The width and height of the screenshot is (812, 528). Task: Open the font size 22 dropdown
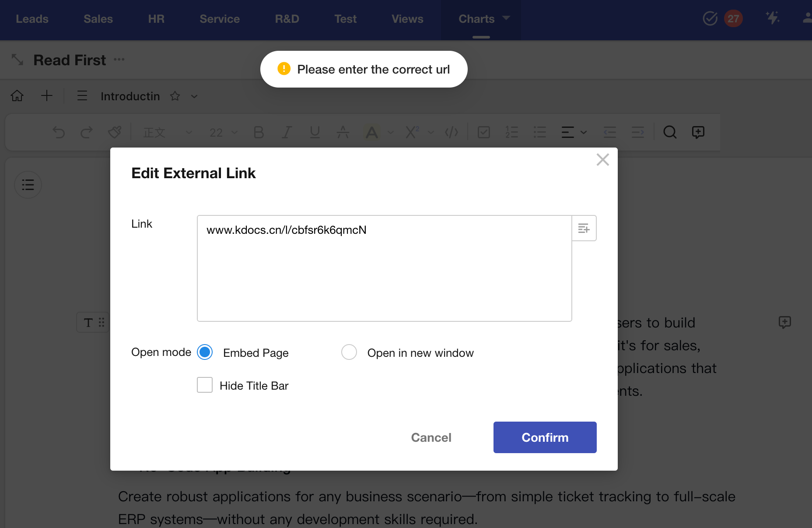[x=223, y=132]
